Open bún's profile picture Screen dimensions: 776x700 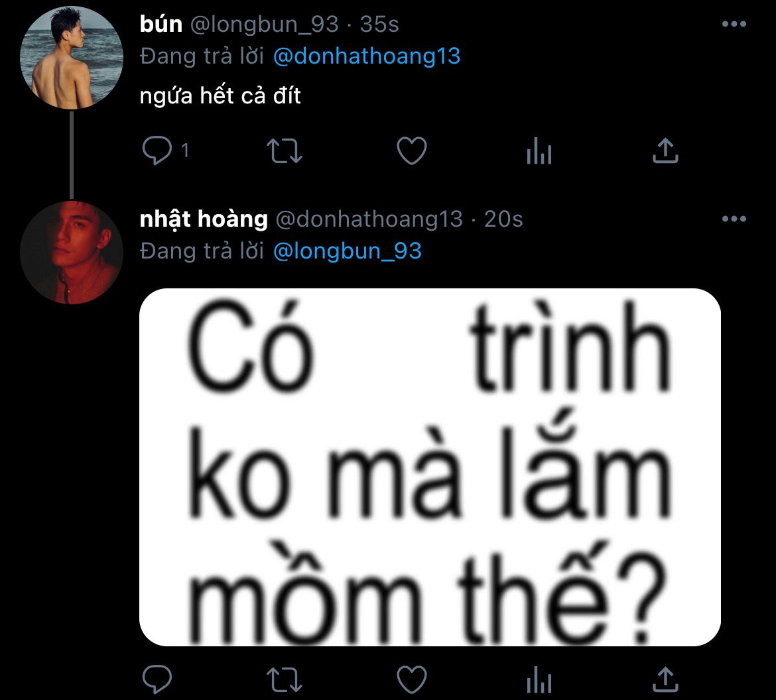pos(72,58)
